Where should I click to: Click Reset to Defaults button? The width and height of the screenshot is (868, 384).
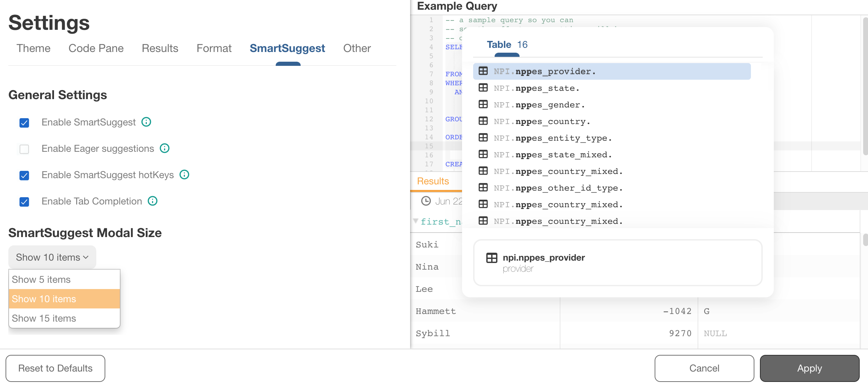point(55,368)
